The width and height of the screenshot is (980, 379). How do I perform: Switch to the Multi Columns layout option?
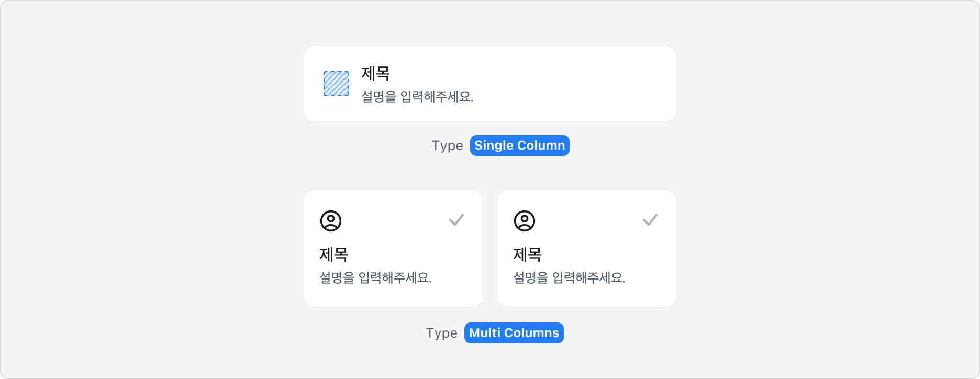click(x=514, y=332)
